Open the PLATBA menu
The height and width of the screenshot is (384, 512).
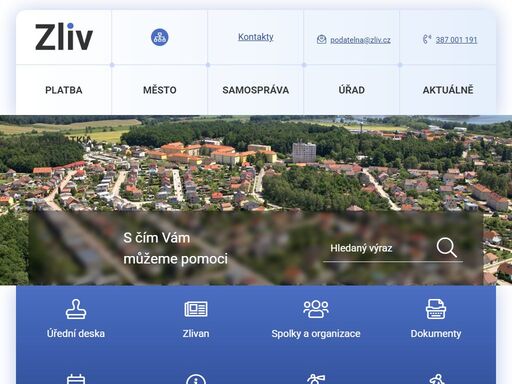click(x=64, y=90)
